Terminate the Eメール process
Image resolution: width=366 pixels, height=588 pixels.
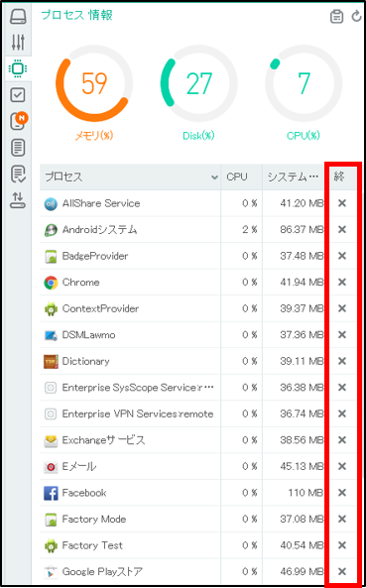click(x=341, y=466)
